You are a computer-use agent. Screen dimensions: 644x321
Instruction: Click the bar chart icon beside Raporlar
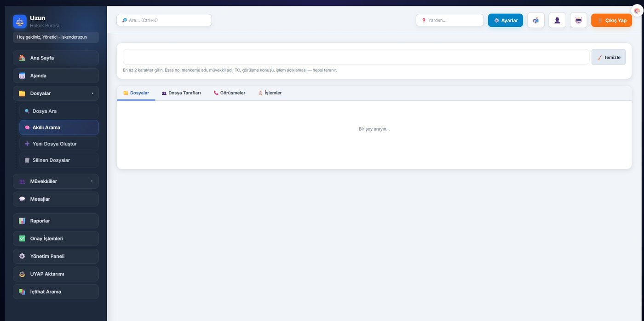[x=22, y=221]
